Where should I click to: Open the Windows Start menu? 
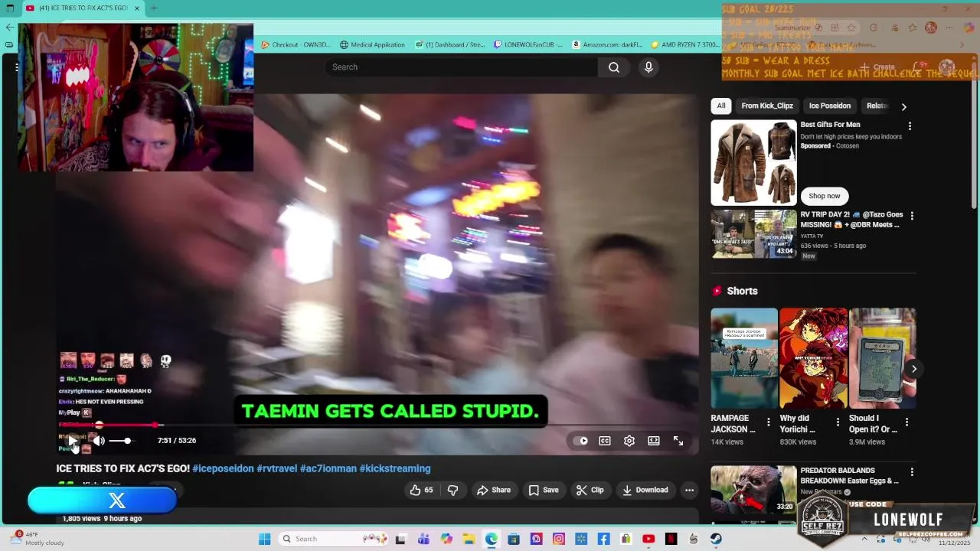(x=264, y=539)
